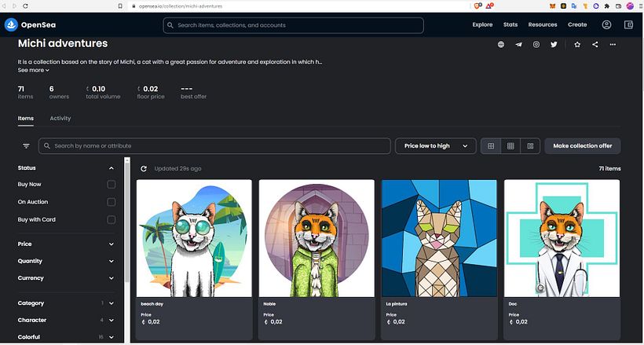
Task: Focus the Search by name or attribute field
Action: coord(214,146)
